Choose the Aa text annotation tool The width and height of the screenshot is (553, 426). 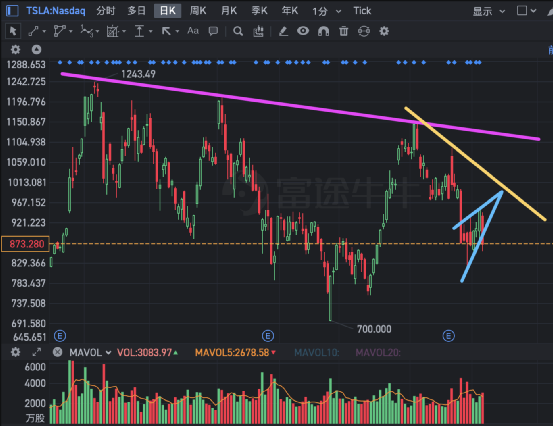(193, 31)
